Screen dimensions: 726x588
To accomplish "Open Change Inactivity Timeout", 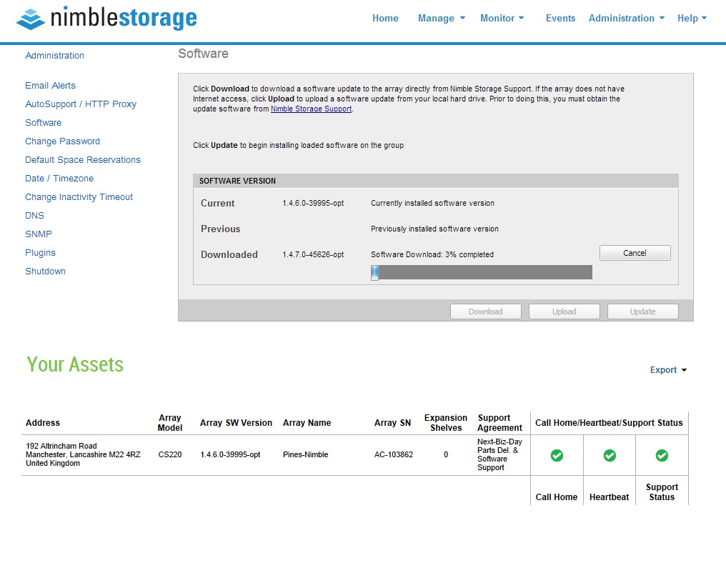I will click(79, 196).
